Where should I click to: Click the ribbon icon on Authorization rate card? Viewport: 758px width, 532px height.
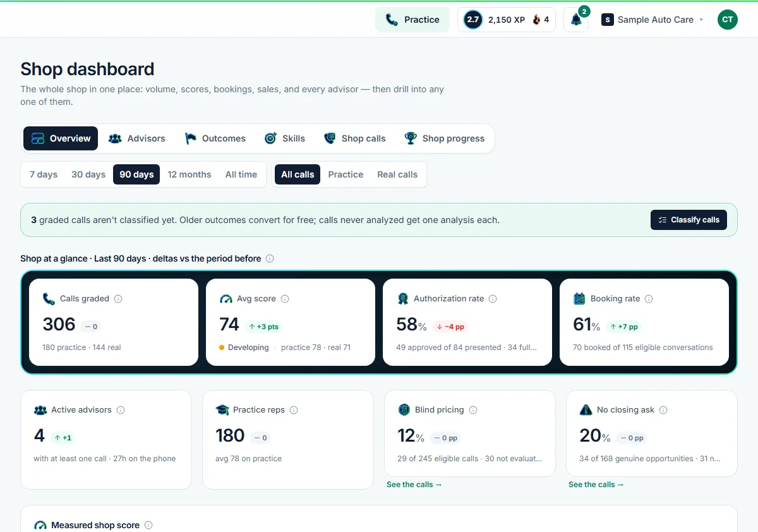(402, 299)
